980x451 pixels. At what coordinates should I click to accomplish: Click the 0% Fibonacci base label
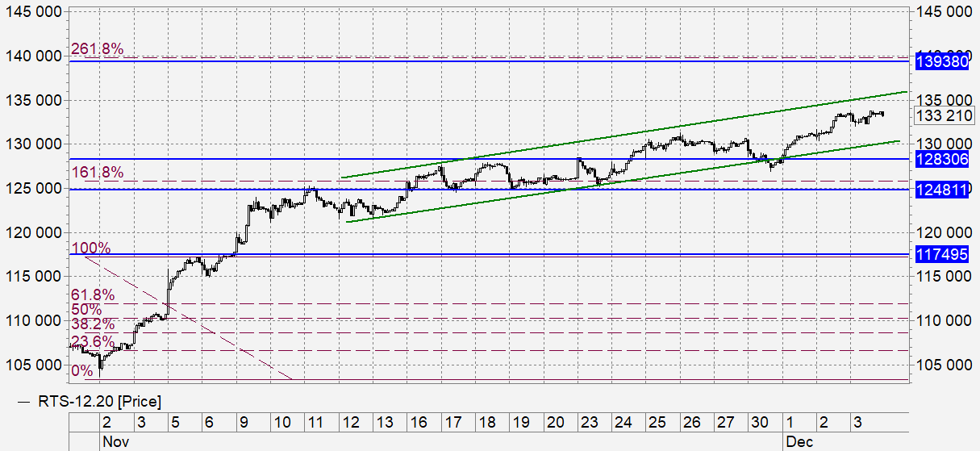click(x=82, y=371)
